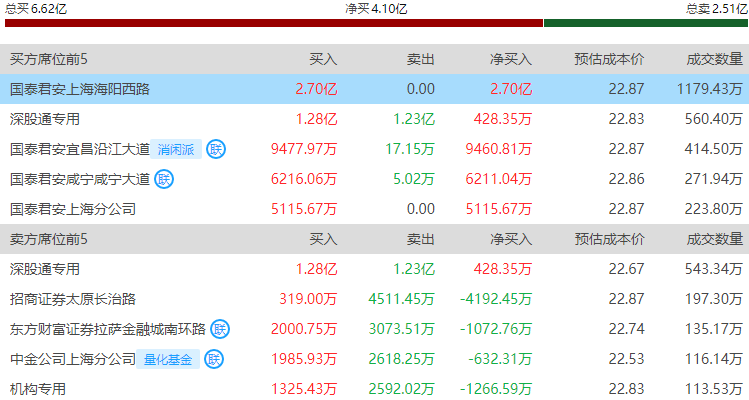The width and height of the screenshot is (749, 400).
Task: Click the 319.00万 buy value
Action: 308,299
